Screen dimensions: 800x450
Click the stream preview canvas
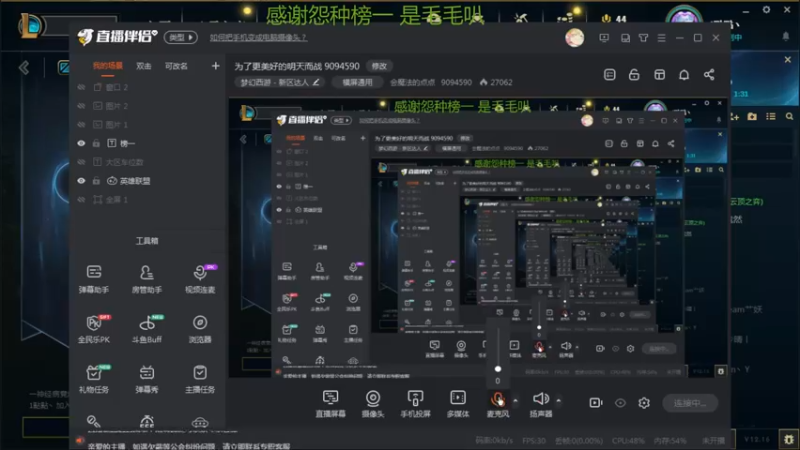tap(479, 238)
